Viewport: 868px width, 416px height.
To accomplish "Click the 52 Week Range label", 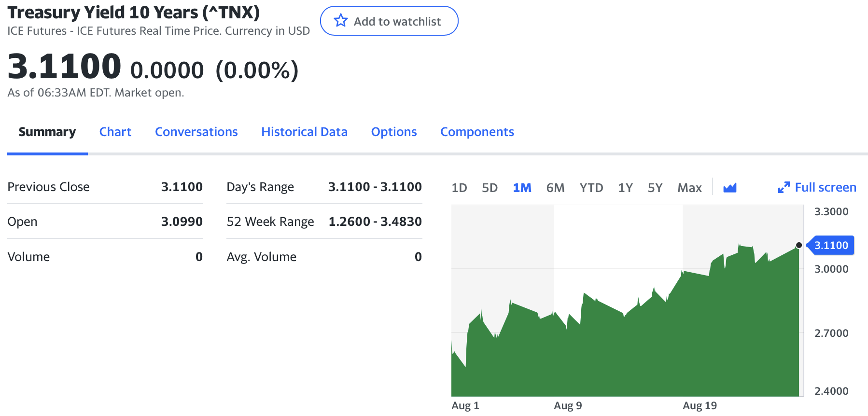I will pos(270,222).
